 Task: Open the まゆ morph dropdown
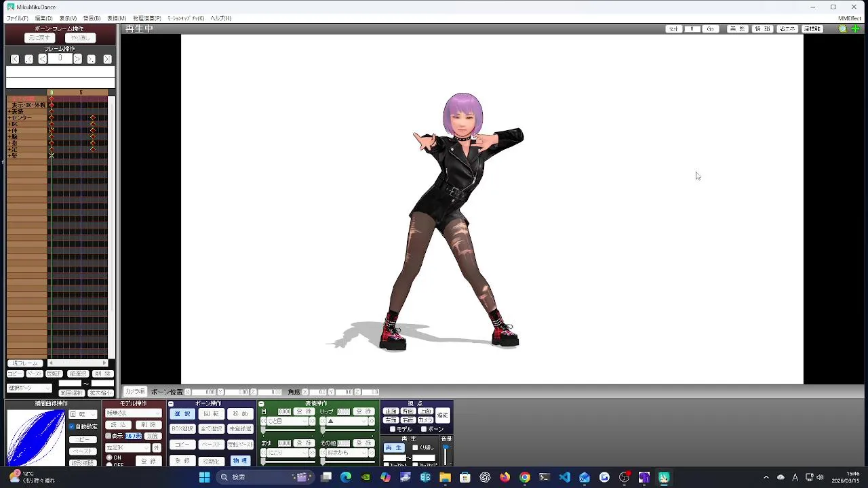click(288, 453)
